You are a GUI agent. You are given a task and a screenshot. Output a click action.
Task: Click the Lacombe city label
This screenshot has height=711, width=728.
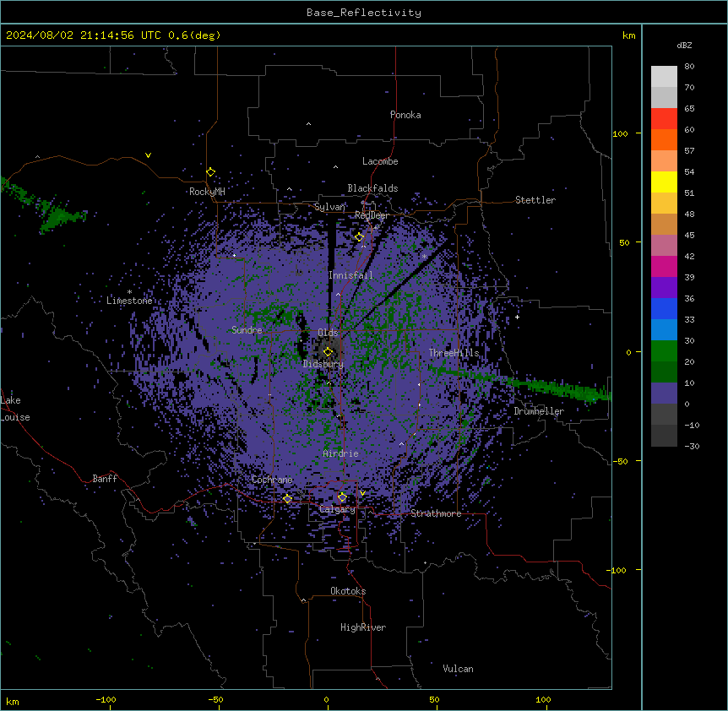click(380, 161)
